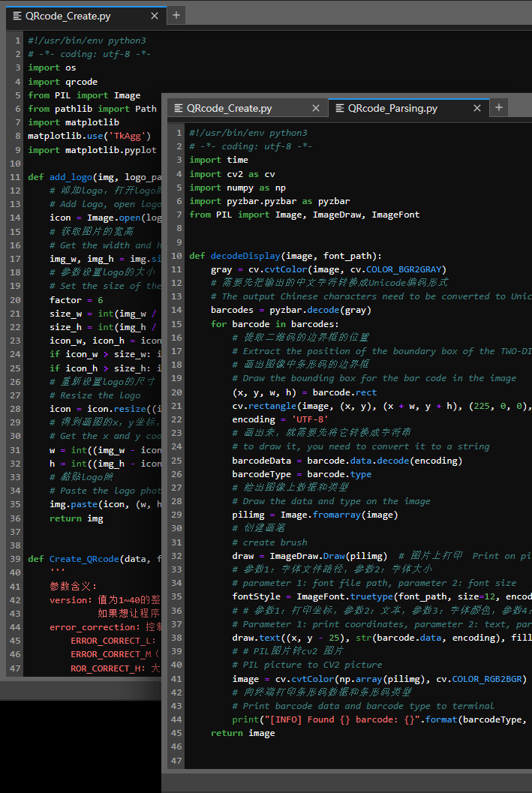532x793 pixels.
Task: Click the 'def Create_QRcode' line
Action: (95, 559)
